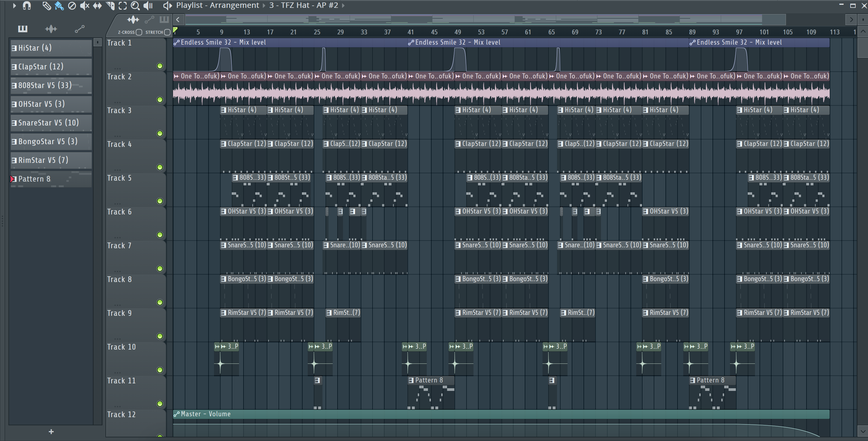Switch clip focus to automation clips
The width and height of the screenshot is (868, 441).
[x=149, y=20]
